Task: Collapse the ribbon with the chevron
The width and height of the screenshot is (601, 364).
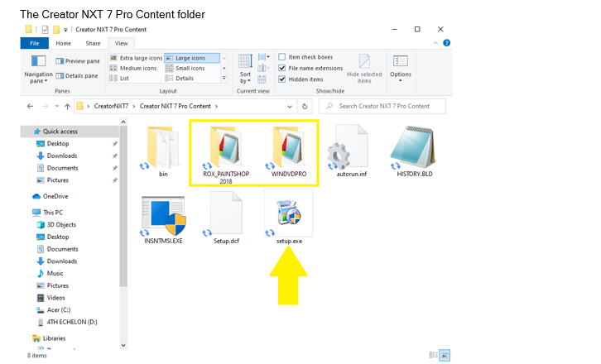Action: (435, 43)
